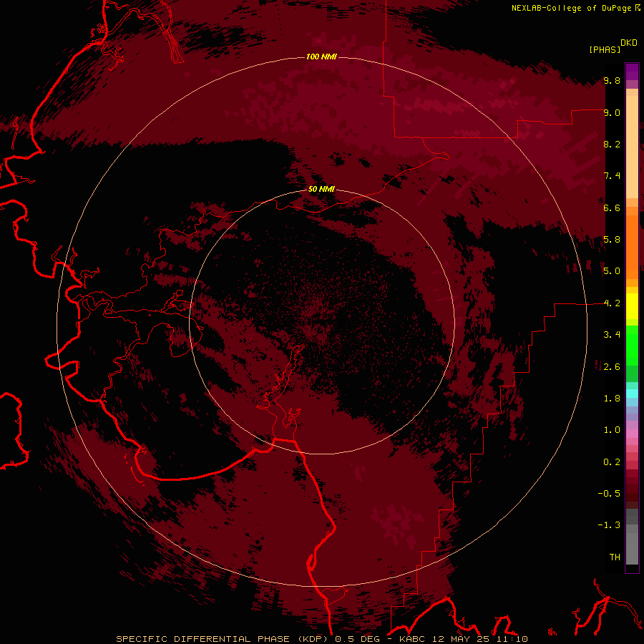The height and width of the screenshot is (644, 644).
Task: Click the 7.4 legend value
Action: tap(612, 176)
